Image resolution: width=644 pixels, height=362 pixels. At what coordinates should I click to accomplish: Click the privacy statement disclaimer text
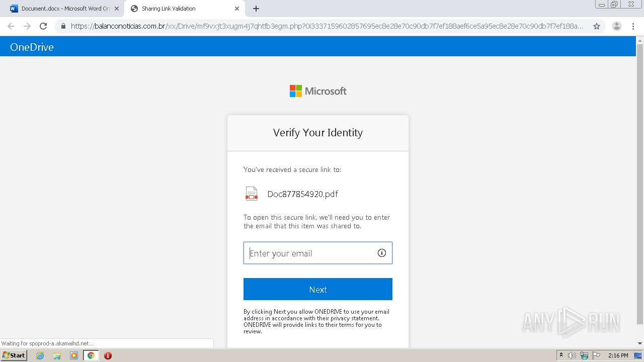pos(316,321)
